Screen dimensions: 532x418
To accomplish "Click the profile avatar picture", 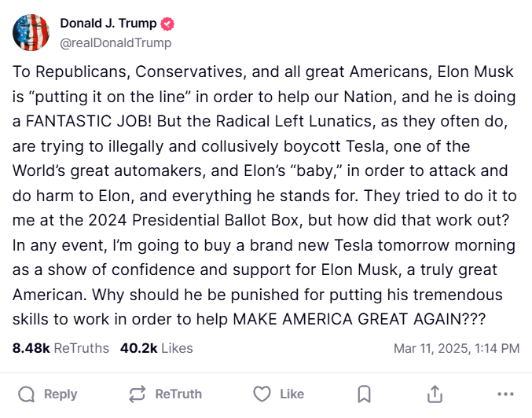I will click(31, 32).
